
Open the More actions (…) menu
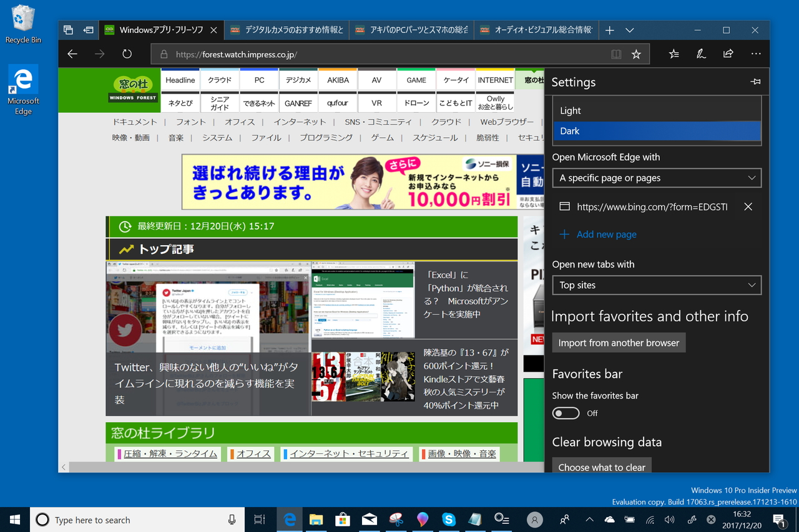(755, 54)
